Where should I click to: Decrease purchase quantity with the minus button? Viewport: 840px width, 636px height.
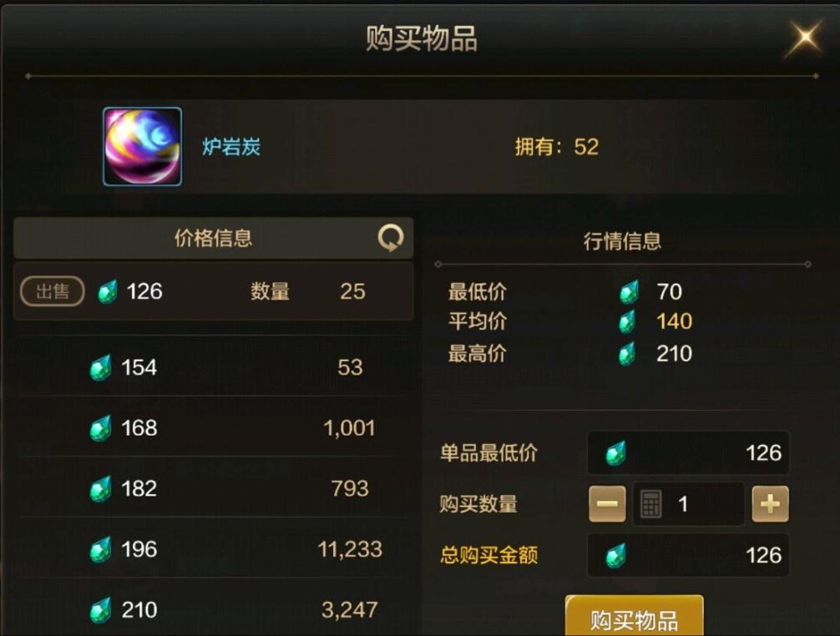pos(607,504)
